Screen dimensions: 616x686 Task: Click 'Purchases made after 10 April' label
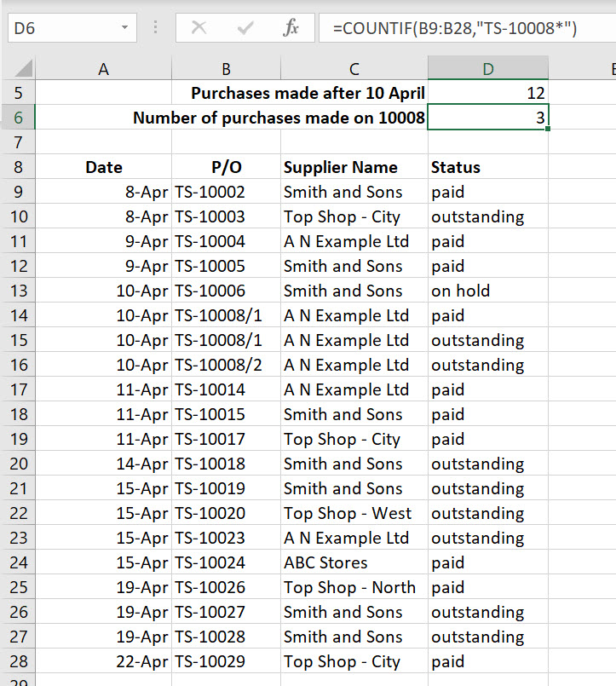(x=308, y=93)
